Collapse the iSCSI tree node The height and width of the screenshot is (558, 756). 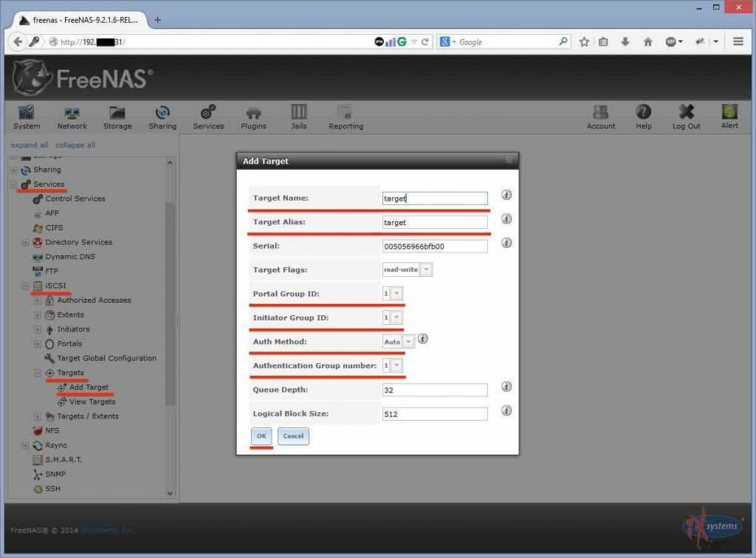[26, 286]
